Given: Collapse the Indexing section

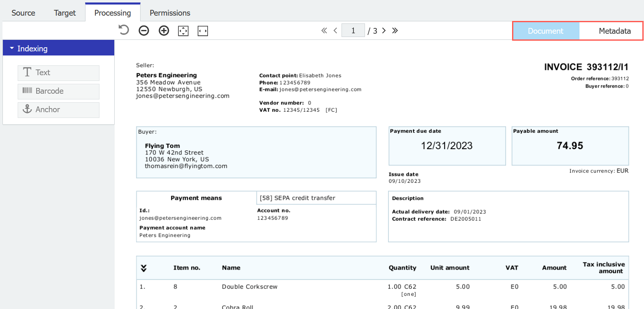Looking at the screenshot, I should (x=11, y=48).
